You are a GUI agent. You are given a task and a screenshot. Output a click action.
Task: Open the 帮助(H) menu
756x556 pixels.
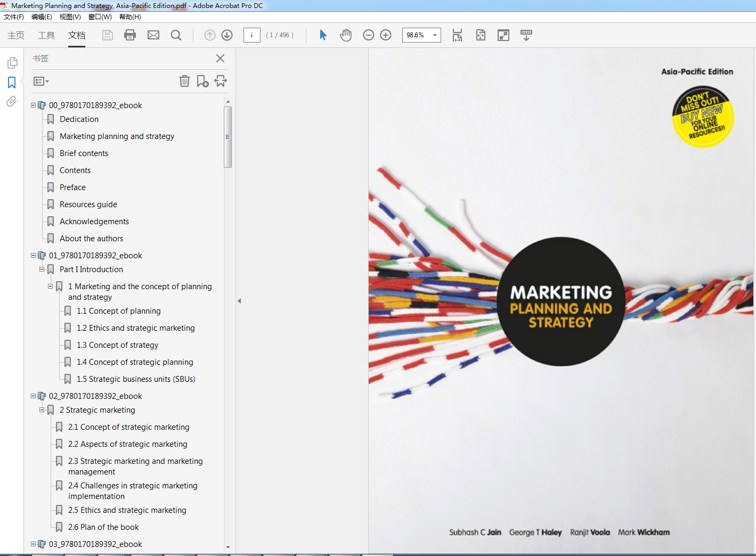[130, 17]
